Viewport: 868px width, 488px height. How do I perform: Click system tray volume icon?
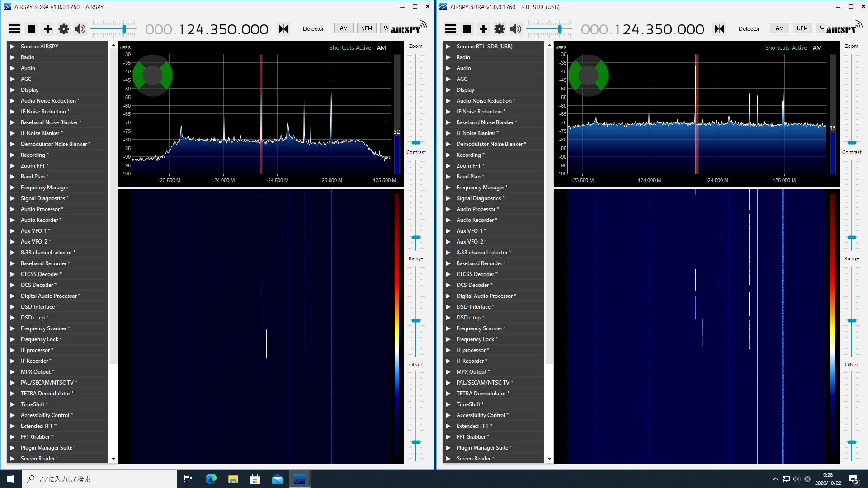click(797, 479)
